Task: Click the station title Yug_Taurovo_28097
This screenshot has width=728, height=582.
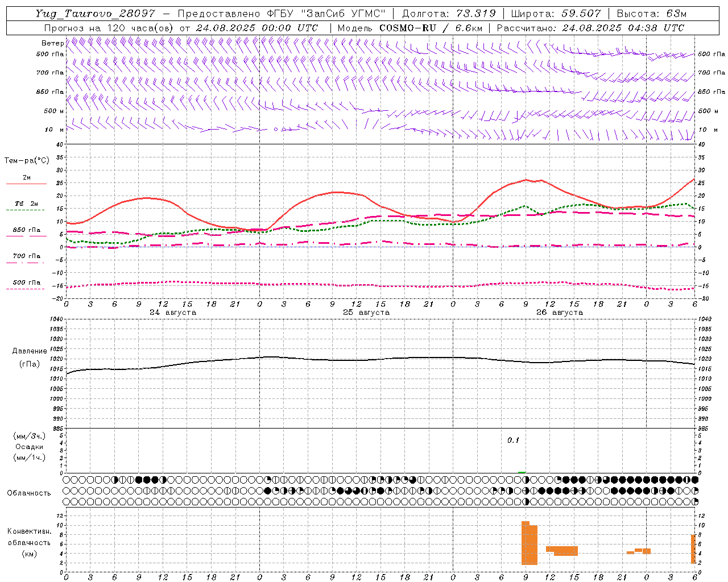Action: pos(95,14)
